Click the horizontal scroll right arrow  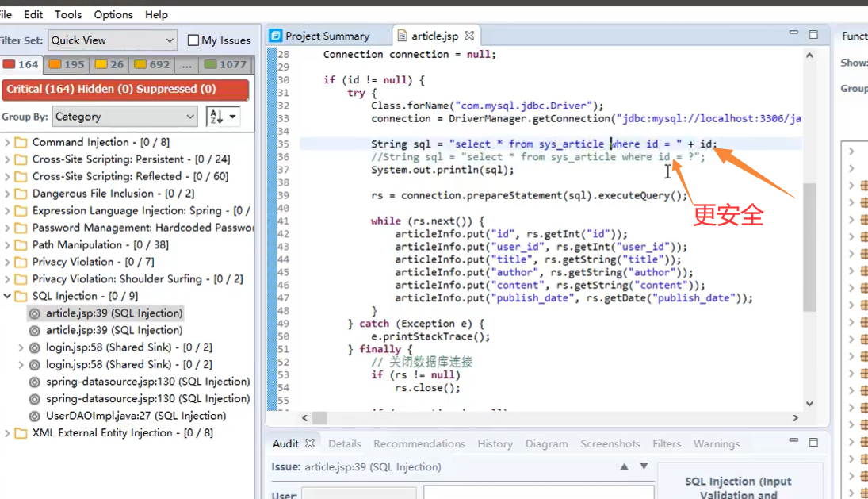[795, 417]
